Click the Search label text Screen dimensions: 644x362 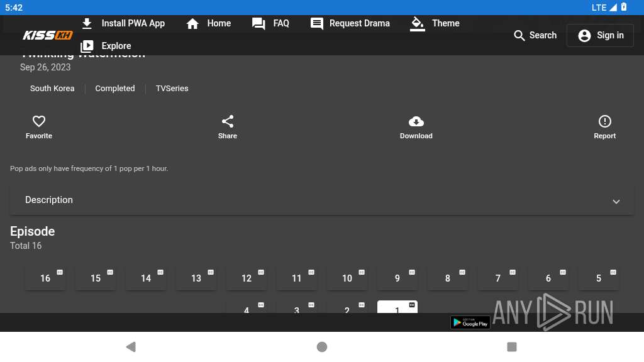543,35
